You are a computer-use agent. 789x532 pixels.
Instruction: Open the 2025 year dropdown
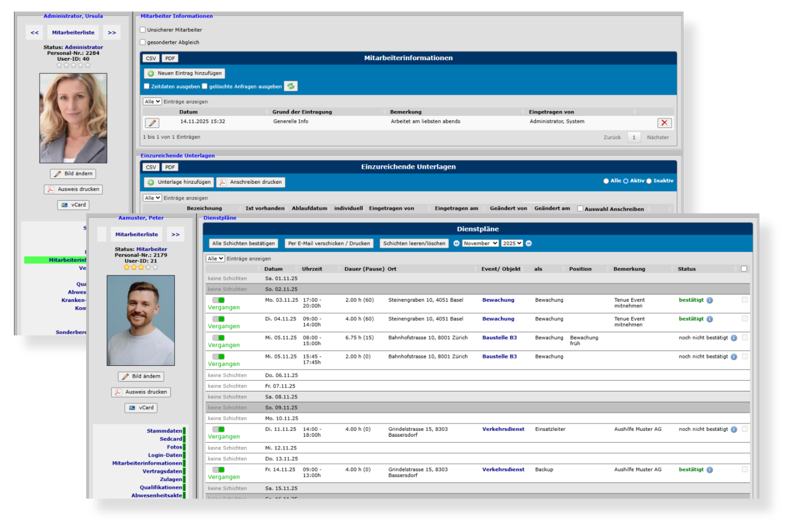click(512, 244)
